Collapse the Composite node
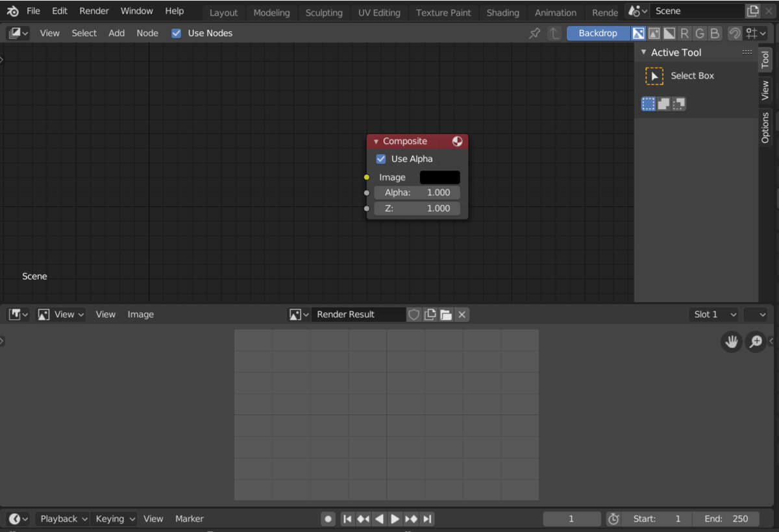This screenshot has height=532, width=779. (376, 141)
